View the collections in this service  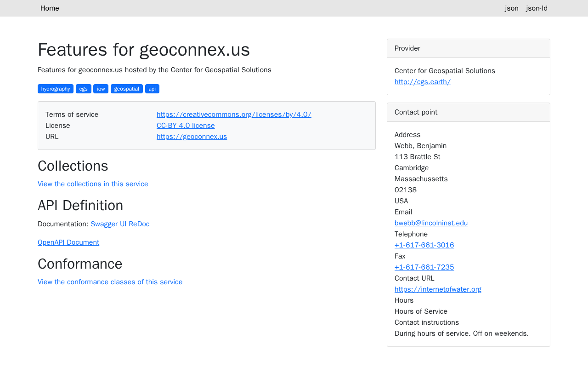pyautogui.click(x=93, y=184)
